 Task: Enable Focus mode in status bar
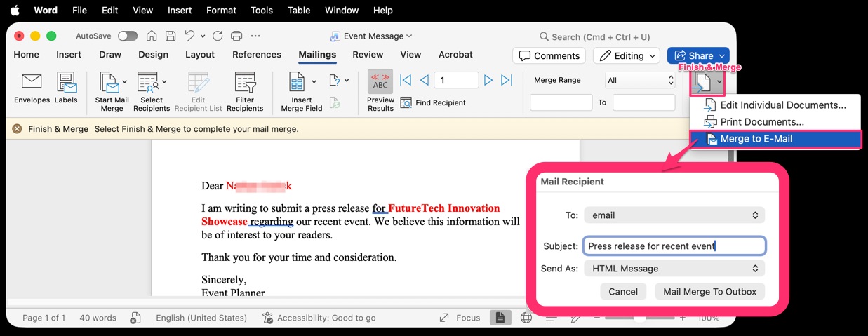460,318
